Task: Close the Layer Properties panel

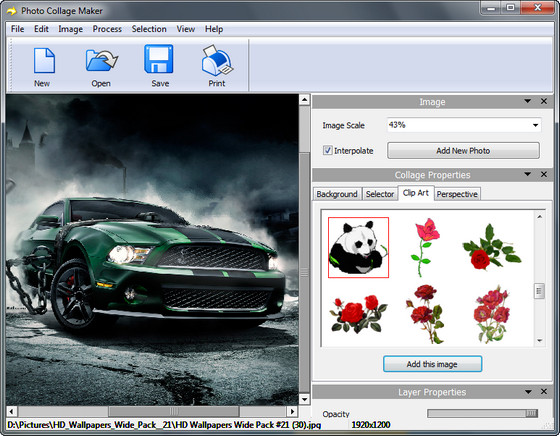Action: point(544,392)
